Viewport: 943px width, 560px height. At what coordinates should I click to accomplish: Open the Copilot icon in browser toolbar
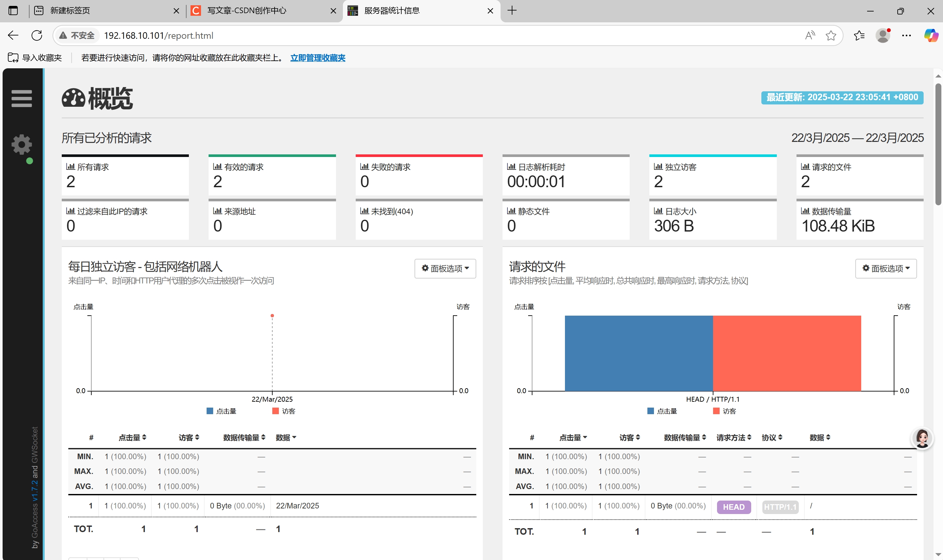[x=931, y=35]
